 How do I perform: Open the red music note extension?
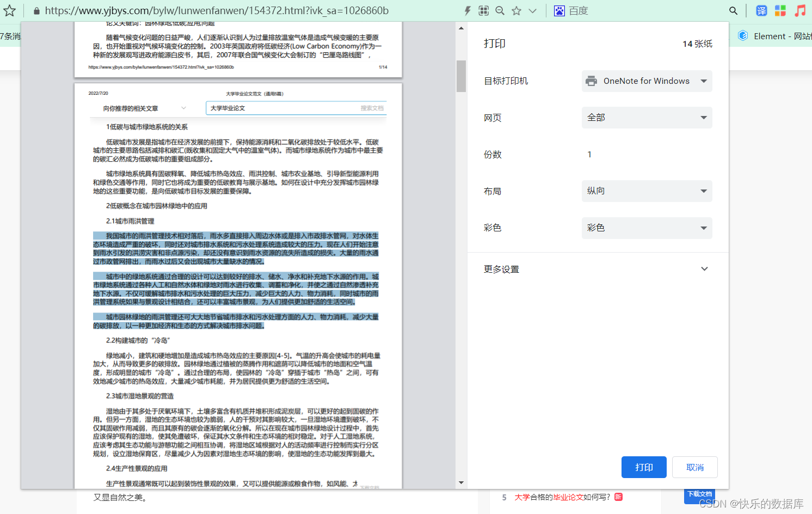tap(800, 10)
